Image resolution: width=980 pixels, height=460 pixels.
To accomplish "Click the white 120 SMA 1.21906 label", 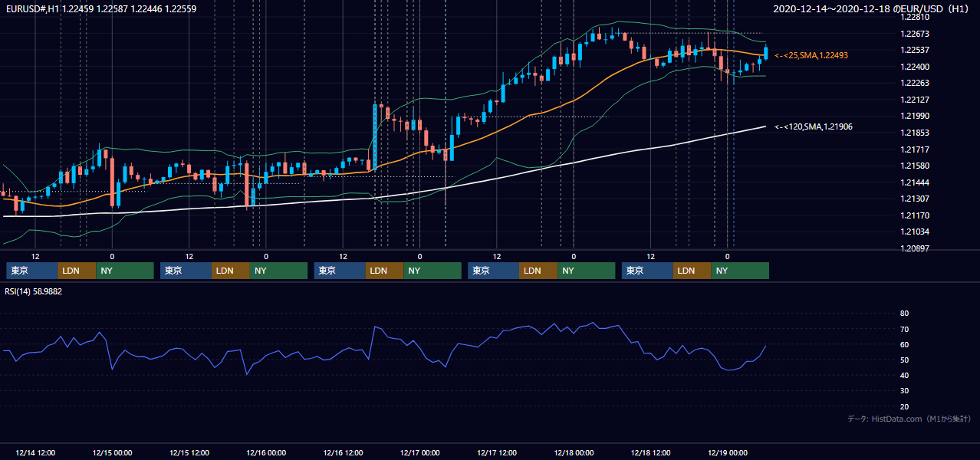I will pyautogui.click(x=813, y=127).
